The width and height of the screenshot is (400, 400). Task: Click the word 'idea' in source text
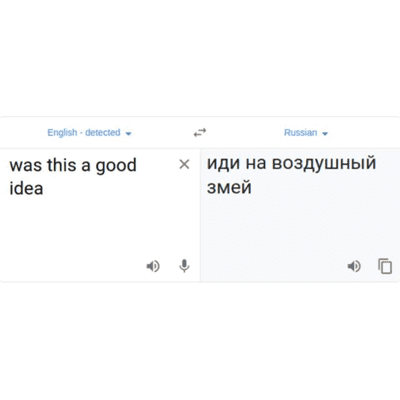[26, 188]
